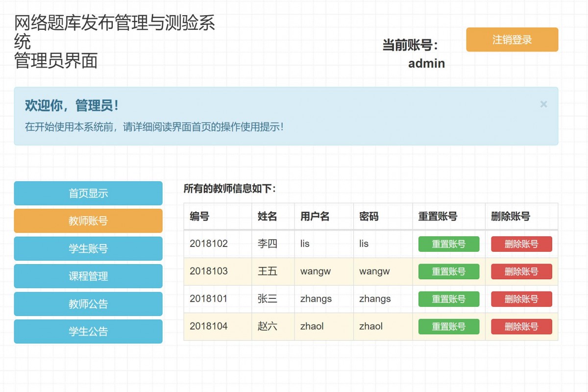The height and width of the screenshot is (392, 588).
Task: Delete the account of teacher 赵六
Action: [521, 326]
